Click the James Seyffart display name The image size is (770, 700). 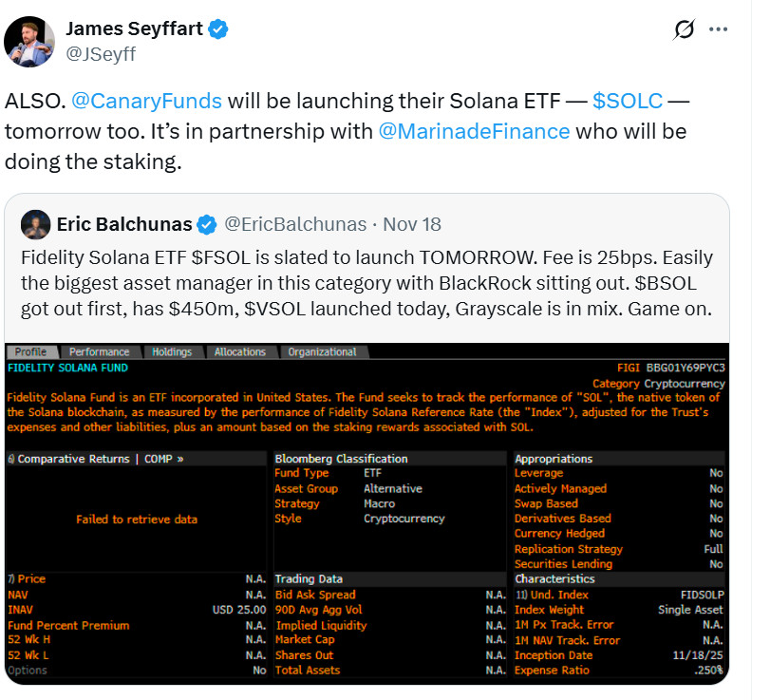(134, 29)
